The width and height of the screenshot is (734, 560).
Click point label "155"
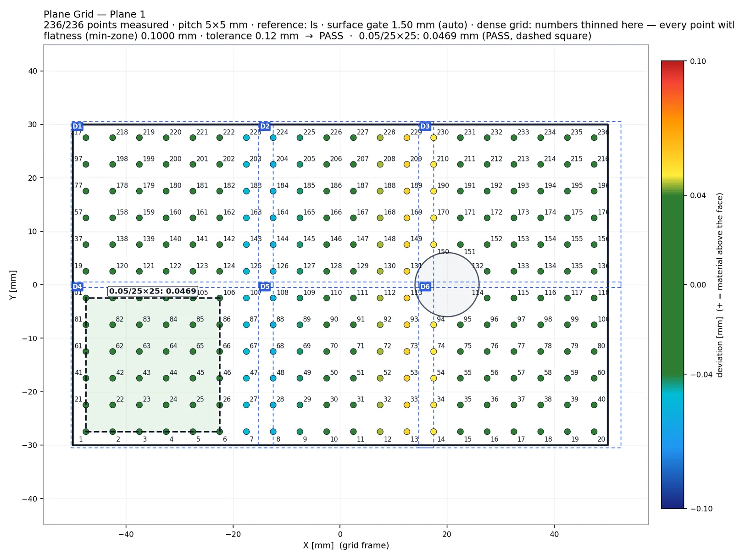[577, 239]
